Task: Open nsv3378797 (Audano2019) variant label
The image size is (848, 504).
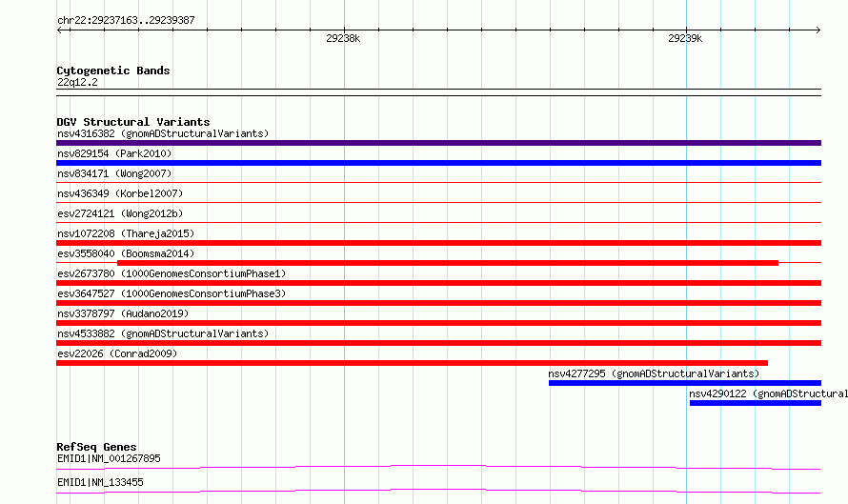Action: (123, 313)
